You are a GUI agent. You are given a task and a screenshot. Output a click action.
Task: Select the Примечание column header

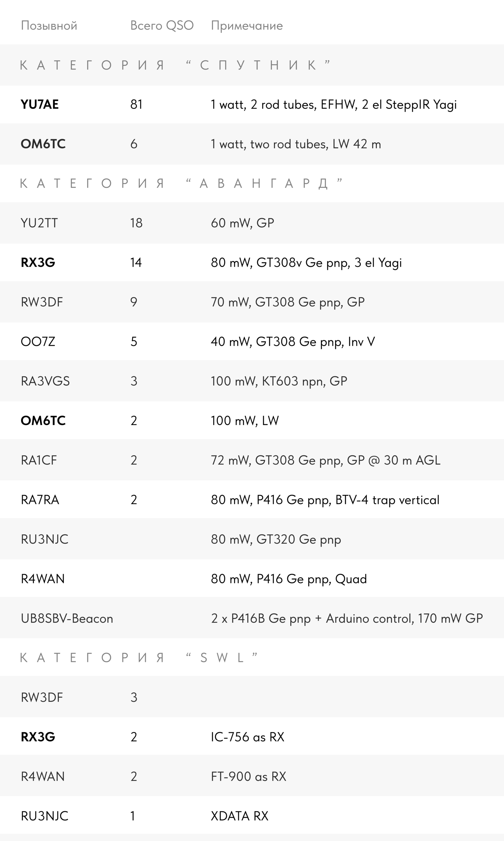click(247, 26)
